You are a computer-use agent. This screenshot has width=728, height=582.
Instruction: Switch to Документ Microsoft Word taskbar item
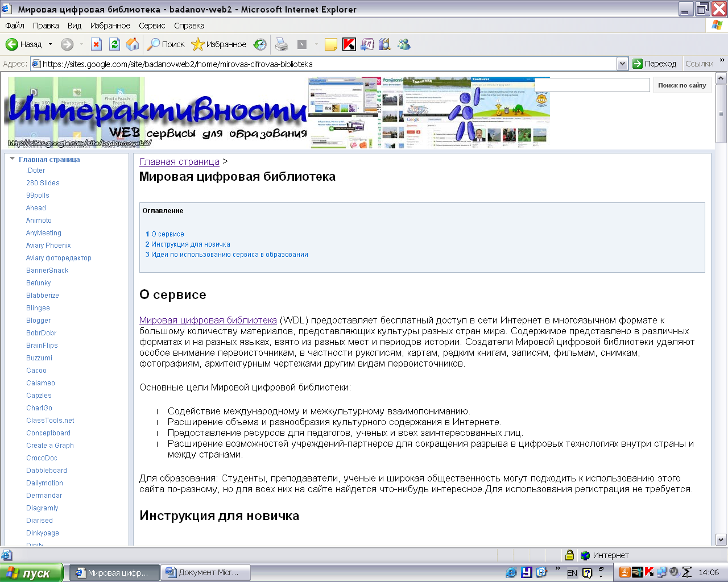click(206, 573)
